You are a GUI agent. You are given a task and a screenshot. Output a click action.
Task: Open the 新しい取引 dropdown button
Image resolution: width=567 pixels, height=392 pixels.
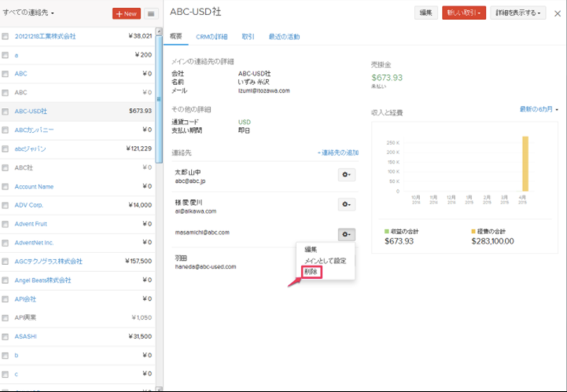(464, 13)
